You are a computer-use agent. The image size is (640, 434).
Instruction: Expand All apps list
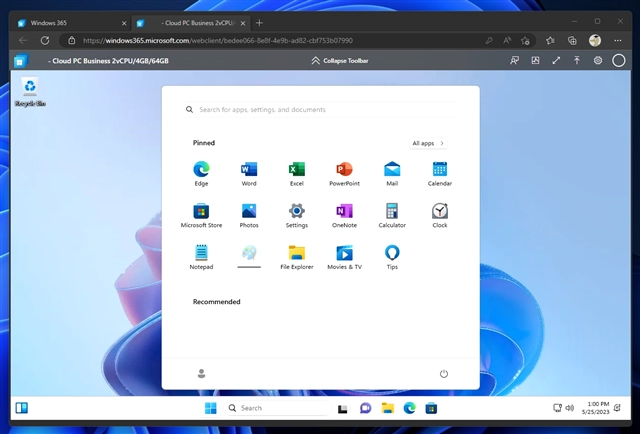tap(428, 143)
